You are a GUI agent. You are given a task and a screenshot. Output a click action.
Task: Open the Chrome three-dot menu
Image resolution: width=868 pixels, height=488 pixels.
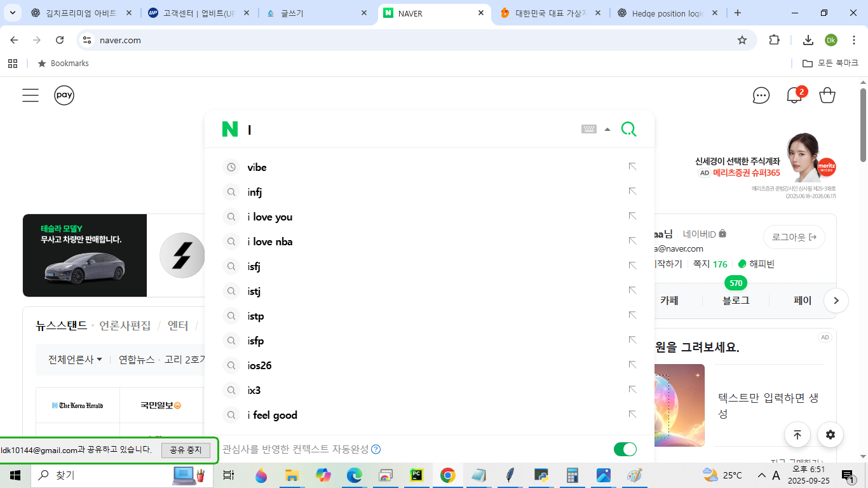pos(853,40)
